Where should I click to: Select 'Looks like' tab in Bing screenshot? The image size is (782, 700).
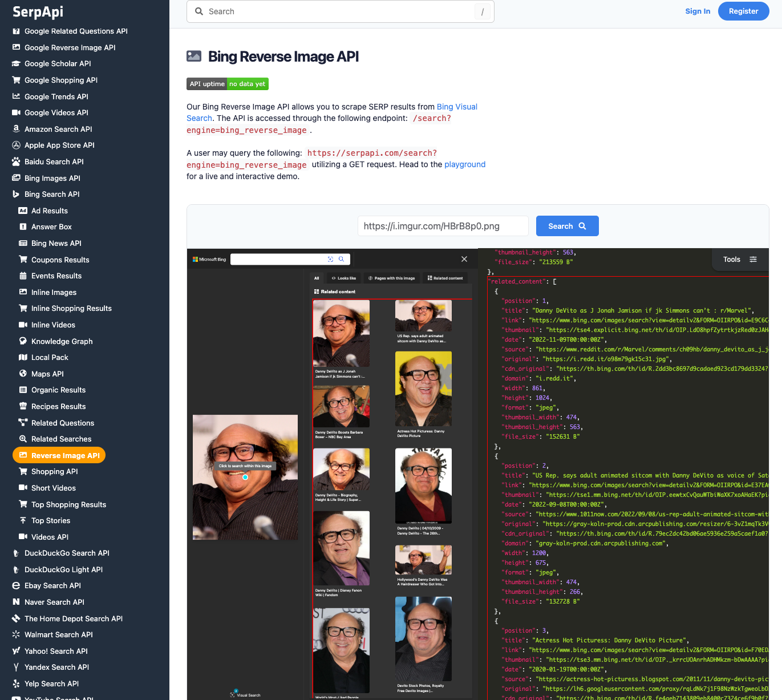343,278
